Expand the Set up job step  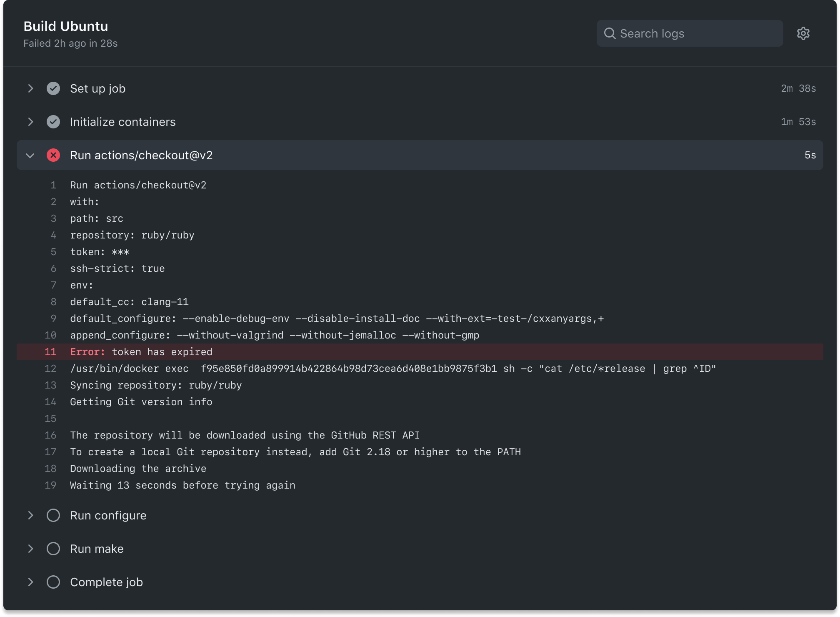point(30,88)
